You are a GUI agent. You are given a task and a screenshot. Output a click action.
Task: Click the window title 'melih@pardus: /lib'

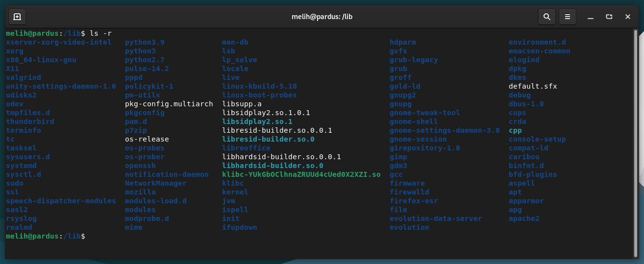[322, 17]
